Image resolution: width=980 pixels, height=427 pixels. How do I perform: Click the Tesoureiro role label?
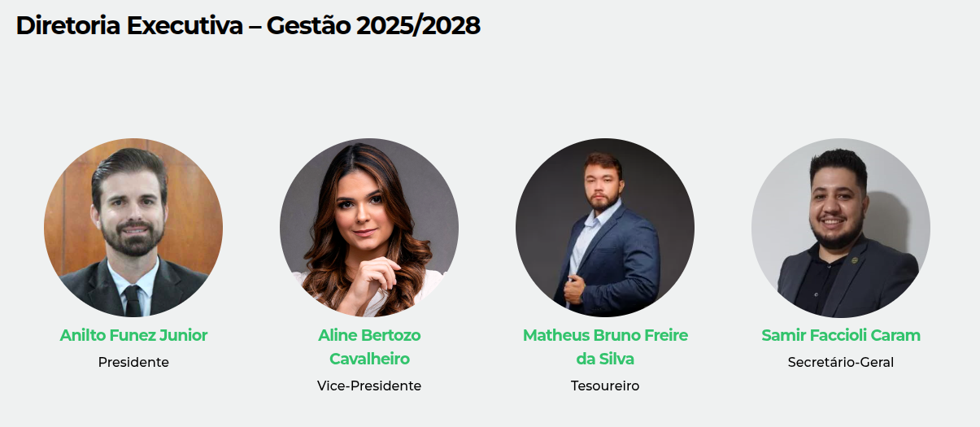pyautogui.click(x=605, y=386)
